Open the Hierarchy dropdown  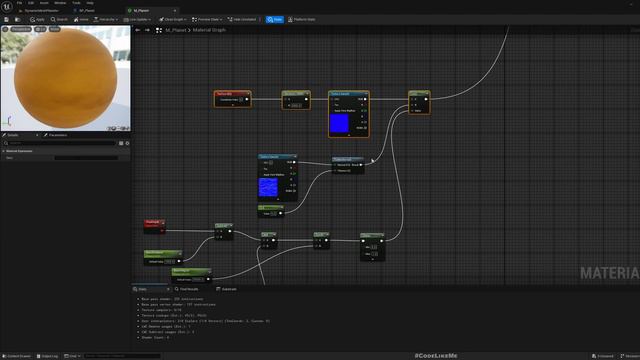tap(106, 19)
